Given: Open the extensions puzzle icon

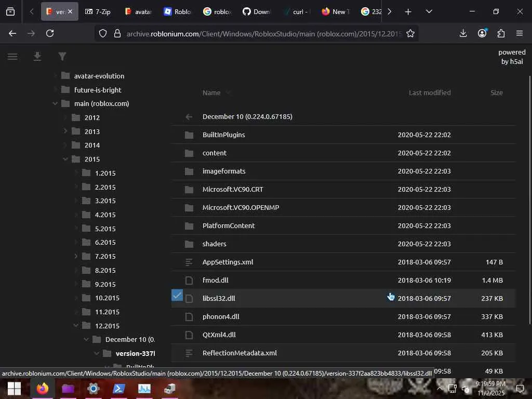Looking at the screenshot, I should (501, 33).
